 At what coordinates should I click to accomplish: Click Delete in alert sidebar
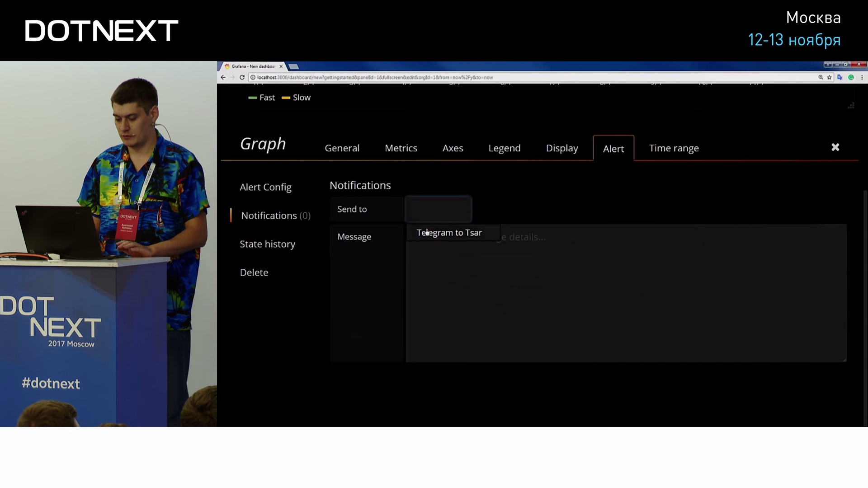click(254, 272)
